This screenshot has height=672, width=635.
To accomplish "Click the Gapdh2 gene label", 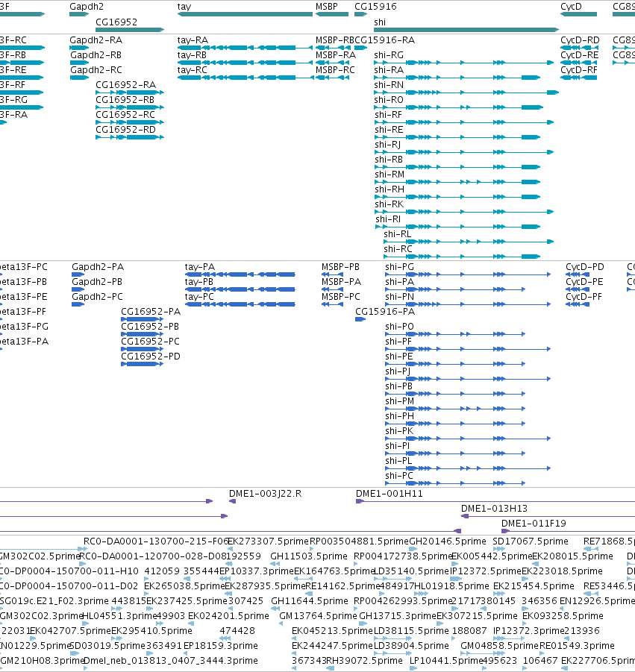I will point(86,7).
